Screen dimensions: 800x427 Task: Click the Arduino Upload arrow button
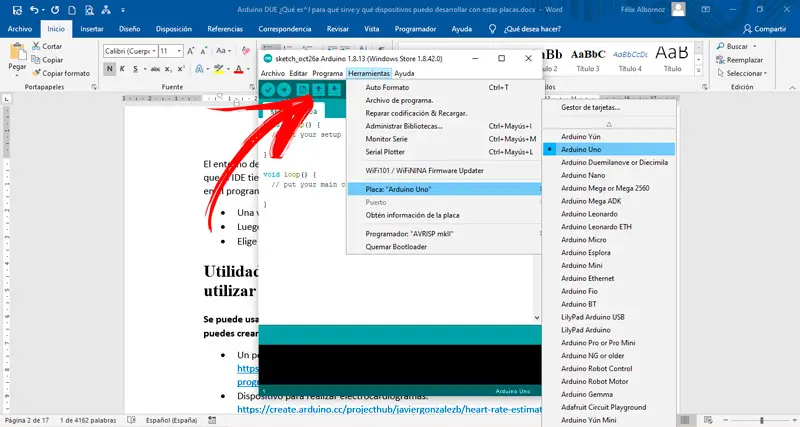point(284,90)
